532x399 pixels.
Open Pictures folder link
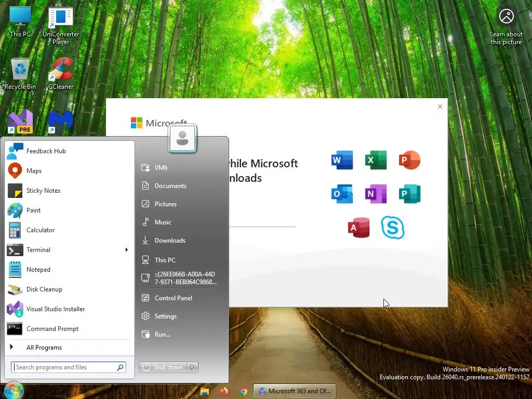(x=182, y=204)
